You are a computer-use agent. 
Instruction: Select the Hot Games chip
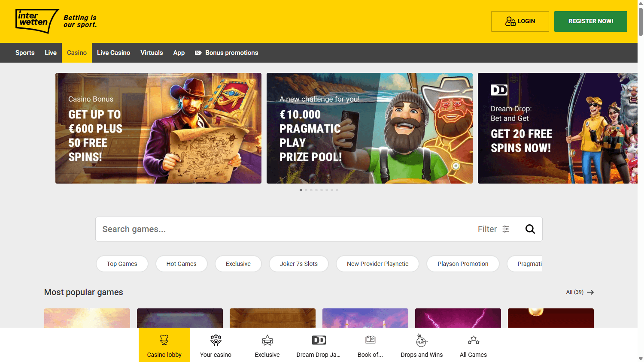coord(181,264)
